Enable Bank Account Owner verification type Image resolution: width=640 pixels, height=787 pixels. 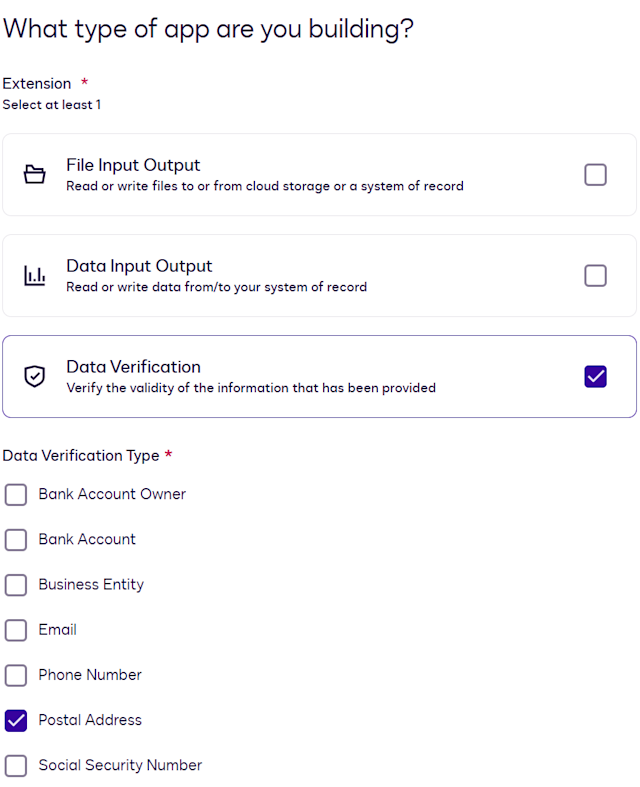coord(16,494)
